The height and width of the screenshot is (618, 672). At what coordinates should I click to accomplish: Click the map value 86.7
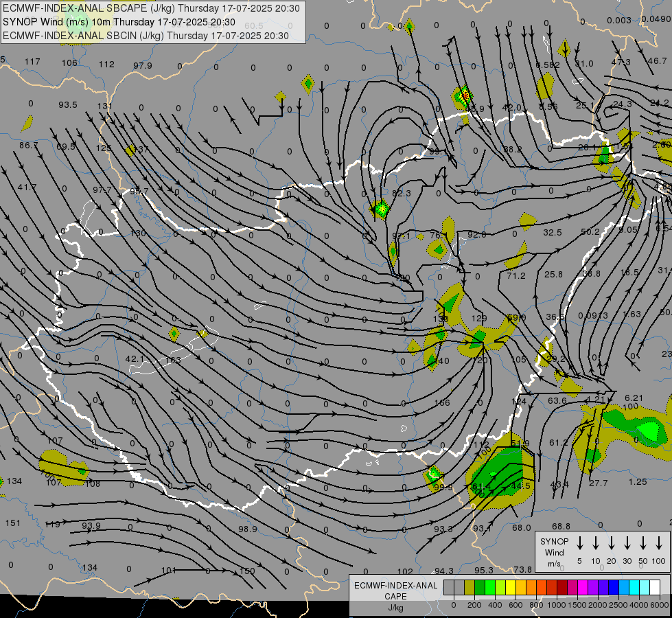(28, 146)
